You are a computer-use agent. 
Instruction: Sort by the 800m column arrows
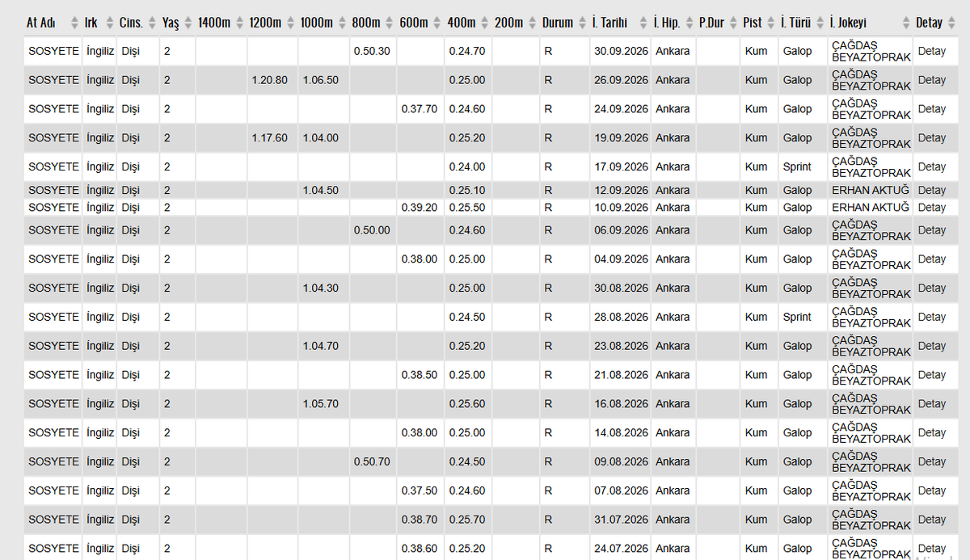point(390,23)
